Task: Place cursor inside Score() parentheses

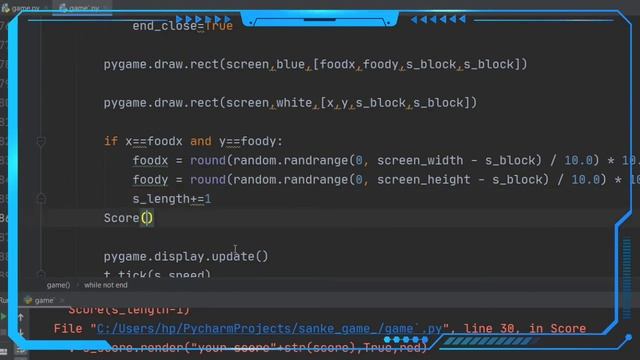Action: point(147,218)
